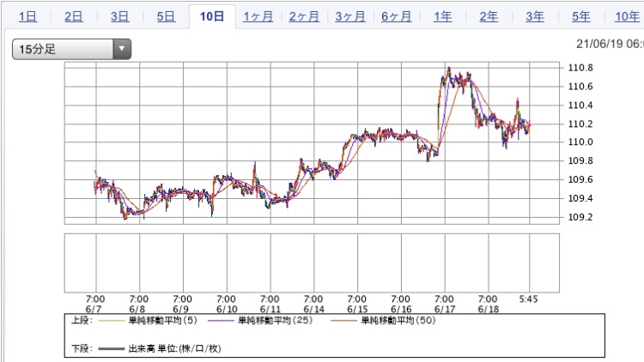The width and height of the screenshot is (644, 362).
Task: Click the 21/06/19 timestamp text
Action: point(610,44)
